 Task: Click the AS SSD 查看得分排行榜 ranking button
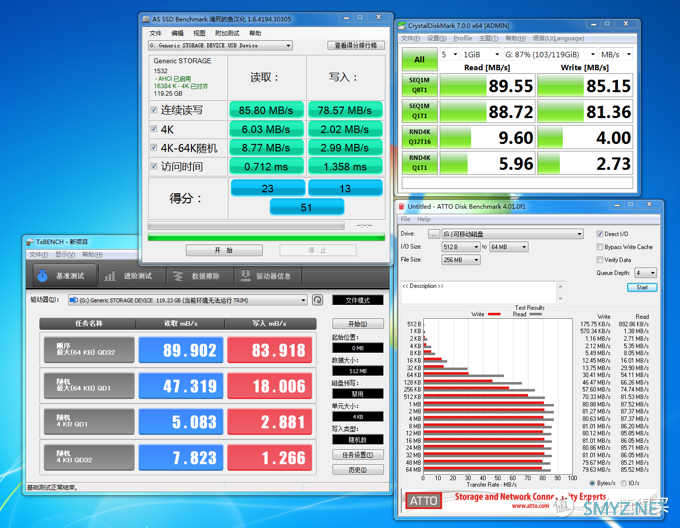355,46
